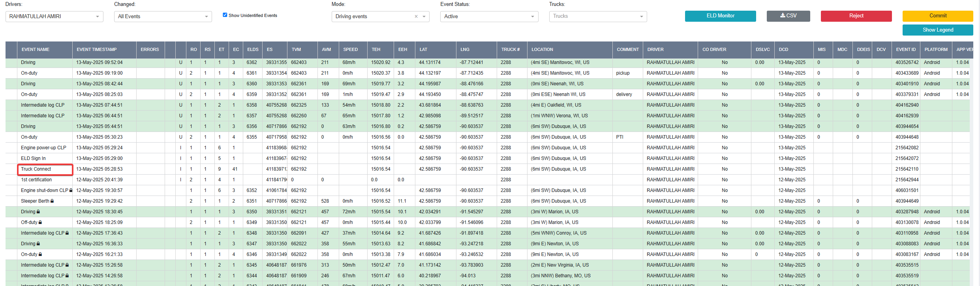Toggle Show Unidentified Events checkbox
The height and width of the screenshot is (286, 980).
pyautogui.click(x=225, y=15)
